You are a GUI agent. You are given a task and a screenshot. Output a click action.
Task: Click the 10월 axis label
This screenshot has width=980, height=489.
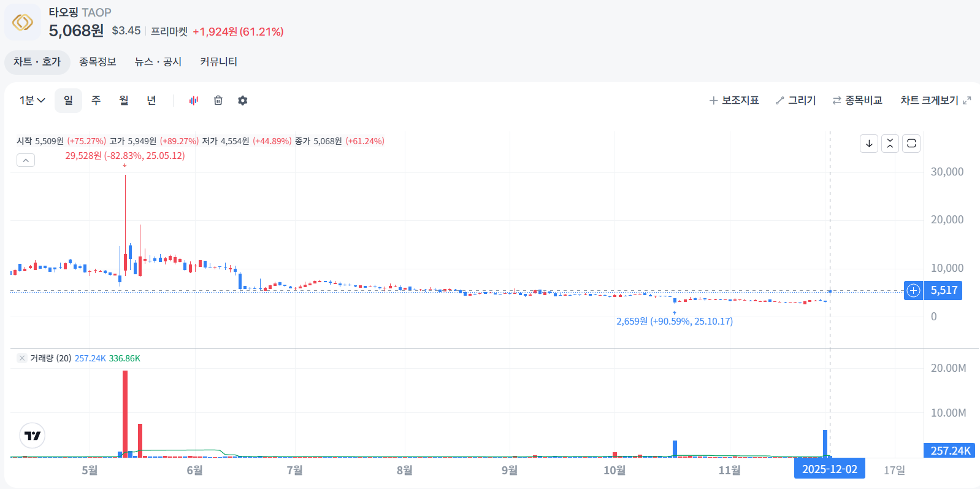click(x=614, y=471)
